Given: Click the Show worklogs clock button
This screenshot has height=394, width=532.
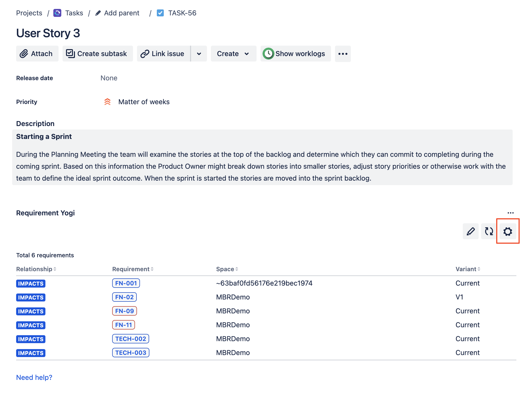Looking at the screenshot, I should pos(295,54).
